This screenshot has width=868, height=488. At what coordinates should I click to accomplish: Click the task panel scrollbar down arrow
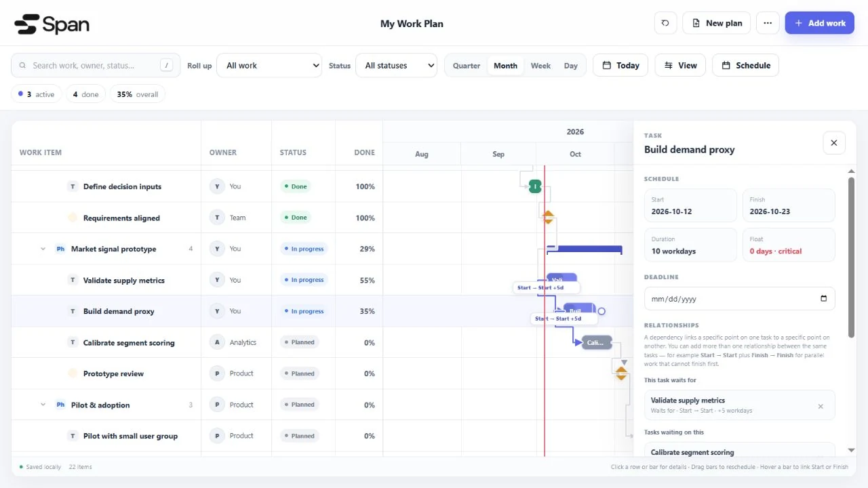(851, 450)
